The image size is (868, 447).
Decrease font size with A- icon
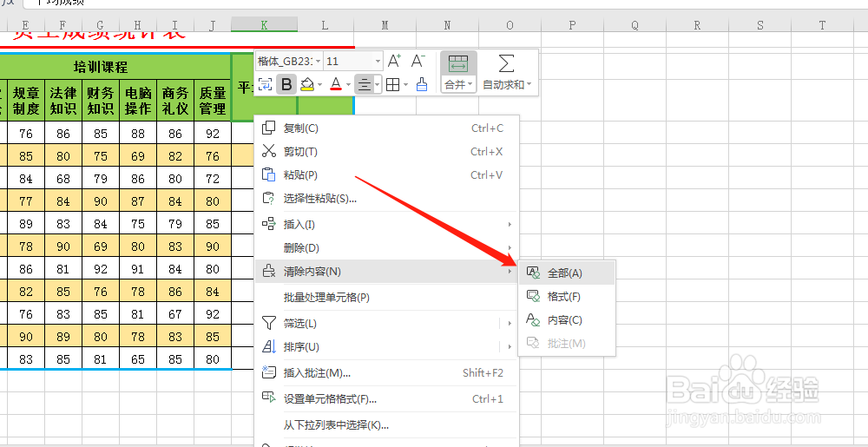coord(418,61)
